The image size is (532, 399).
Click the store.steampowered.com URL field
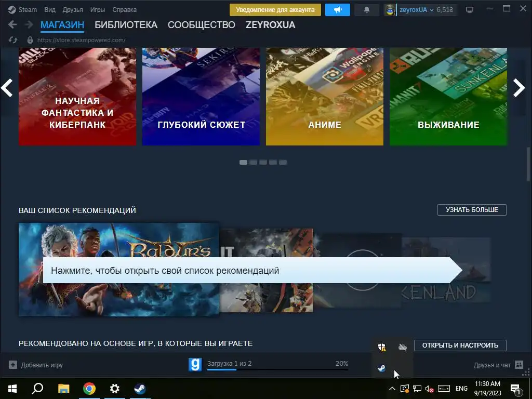tap(82, 40)
